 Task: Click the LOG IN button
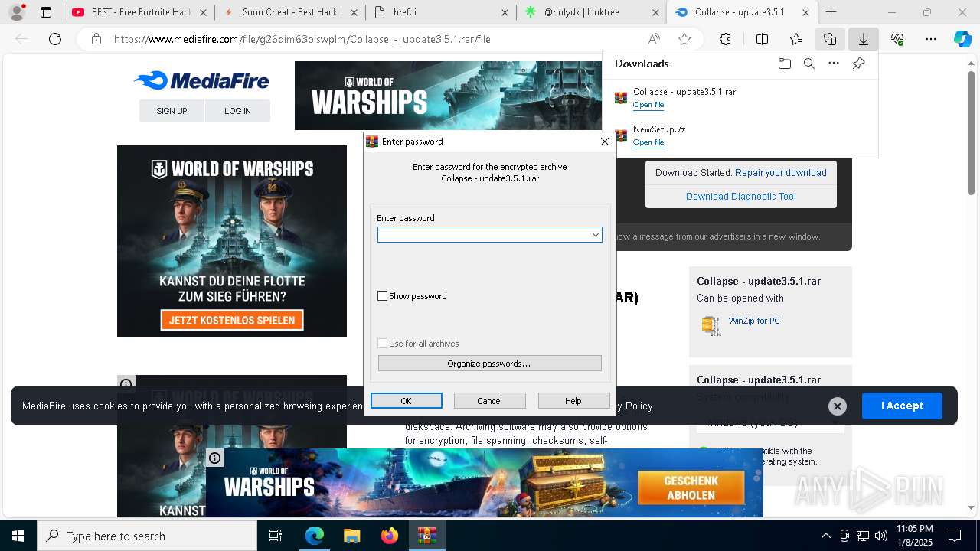tap(237, 111)
